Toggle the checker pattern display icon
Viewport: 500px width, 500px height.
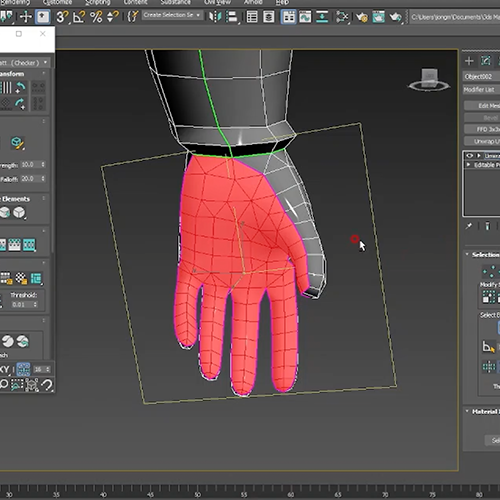point(21,278)
